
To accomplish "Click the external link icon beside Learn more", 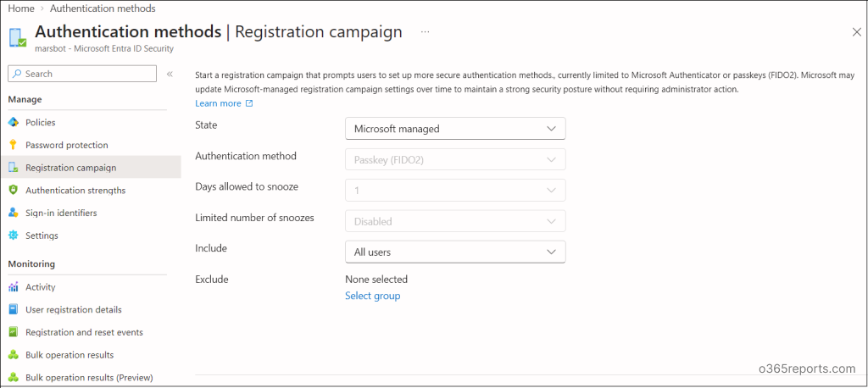I will (249, 103).
